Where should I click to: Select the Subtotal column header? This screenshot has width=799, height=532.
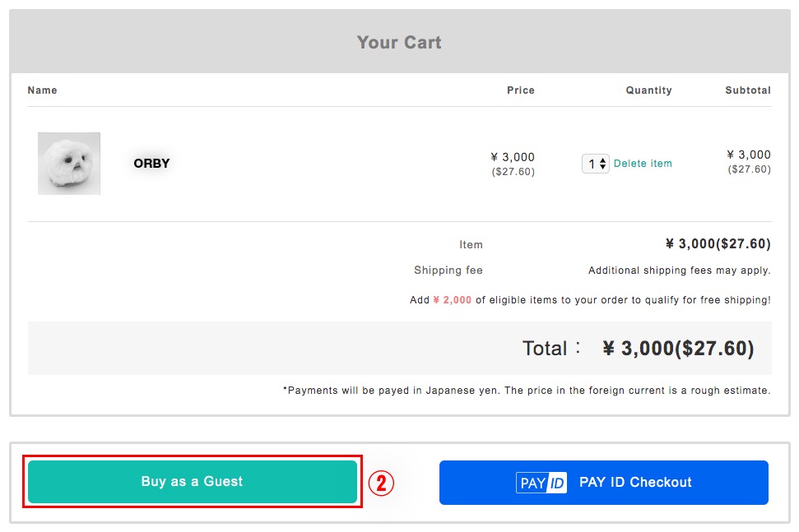pyautogui.click(x=747, y=90)
